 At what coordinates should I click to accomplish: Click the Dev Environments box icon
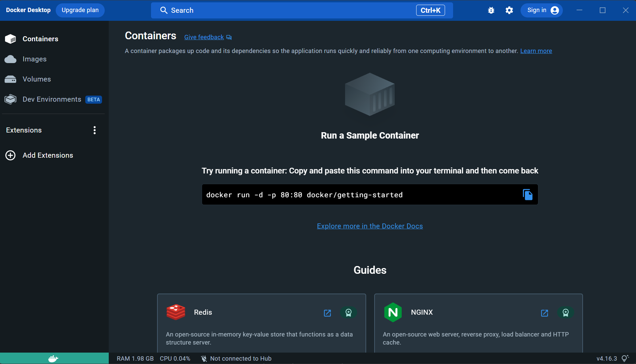click(10, 99)
